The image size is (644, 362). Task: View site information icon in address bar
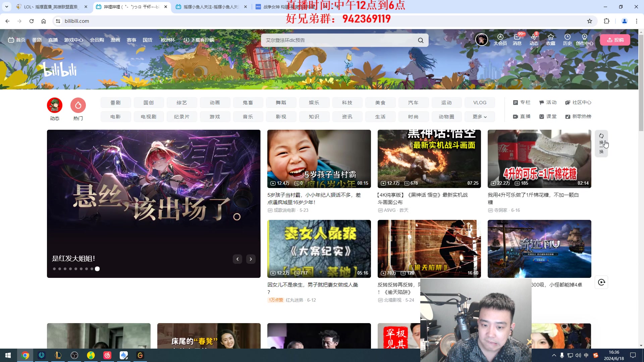[58, 21]
